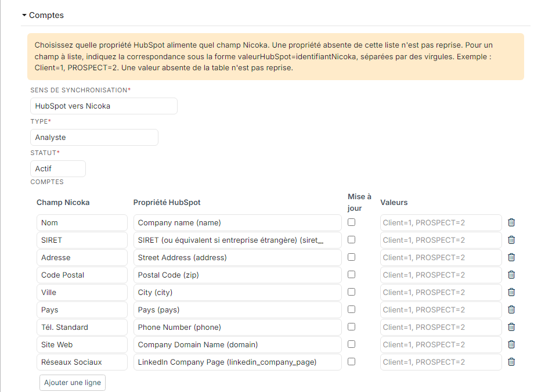The image size is (534, 392).
Task: Enable Mise à jour for Nom
Action: (352, 222)
